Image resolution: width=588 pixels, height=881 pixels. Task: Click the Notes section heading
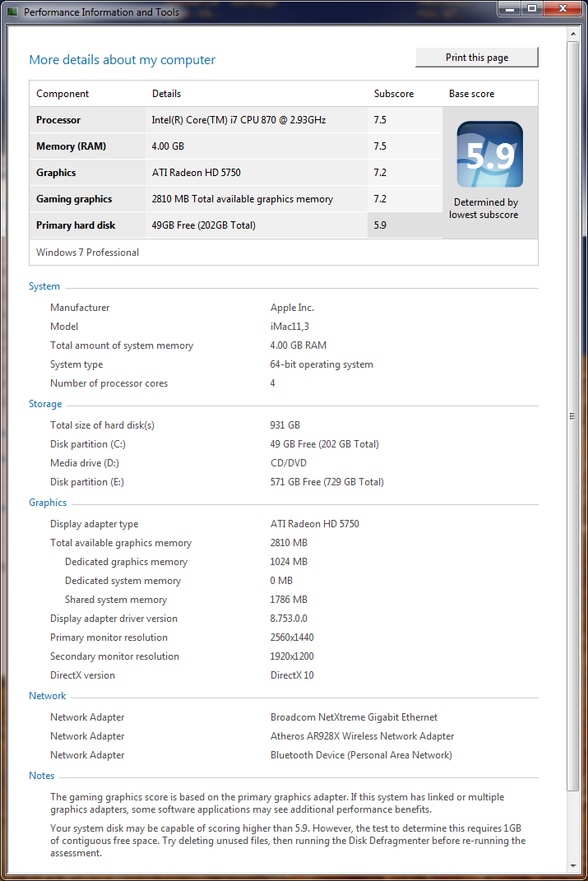(42, 776)
